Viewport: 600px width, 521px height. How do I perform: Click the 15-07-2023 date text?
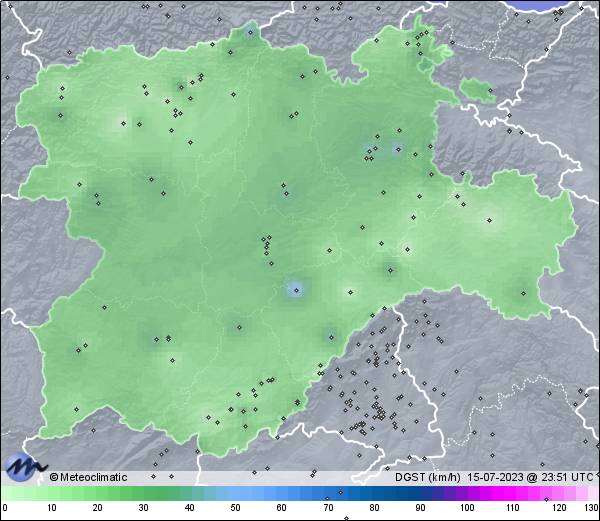click(495, 477)
